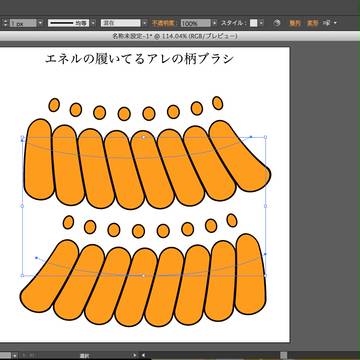Image resolution: width=360 pixels, height=360 pixels.
Task: Open the orange 整列 align link
Action: (x=295, y=23)
